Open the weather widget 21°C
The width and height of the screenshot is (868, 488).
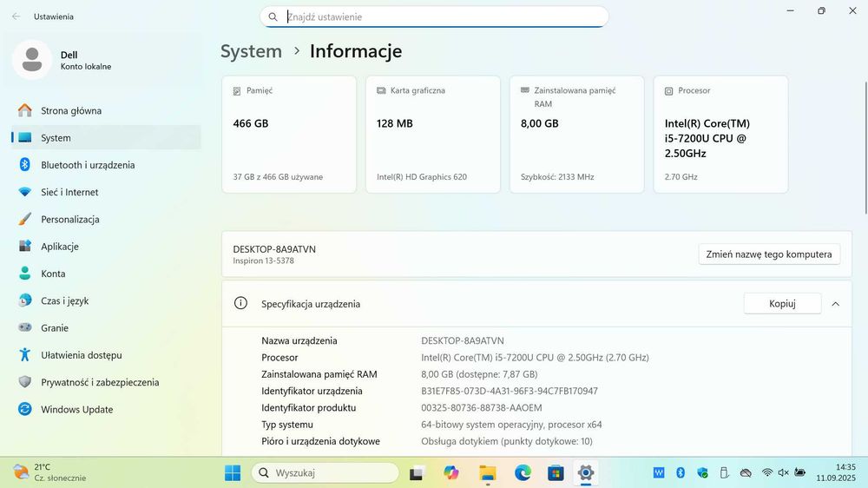49,472
